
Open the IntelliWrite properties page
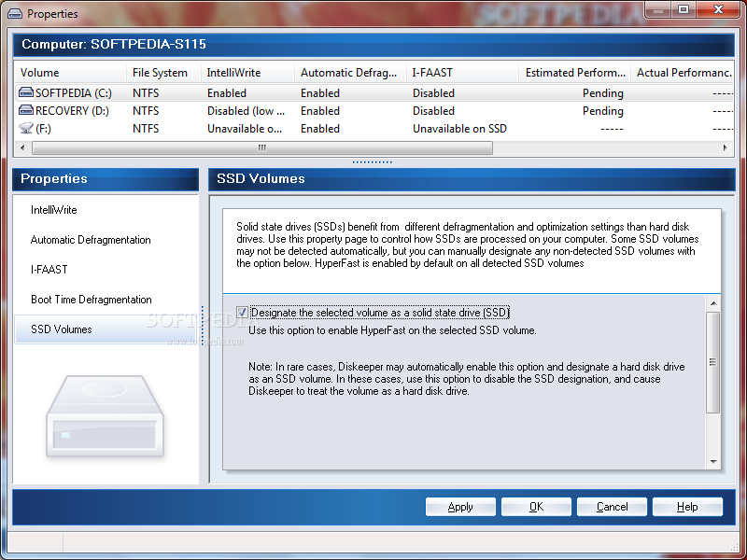click(x=54, y=210)
